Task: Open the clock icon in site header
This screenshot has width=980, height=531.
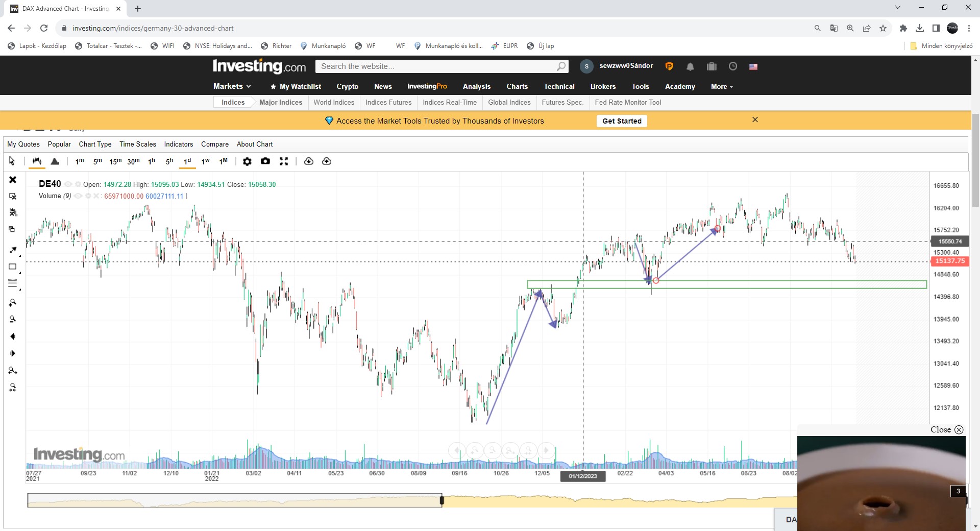Action: [x=733, y=66]
